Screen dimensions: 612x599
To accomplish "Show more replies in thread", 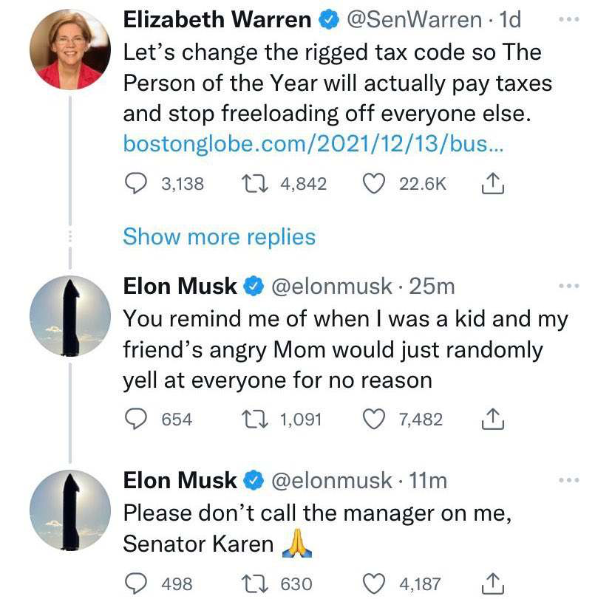I will 219,237.
